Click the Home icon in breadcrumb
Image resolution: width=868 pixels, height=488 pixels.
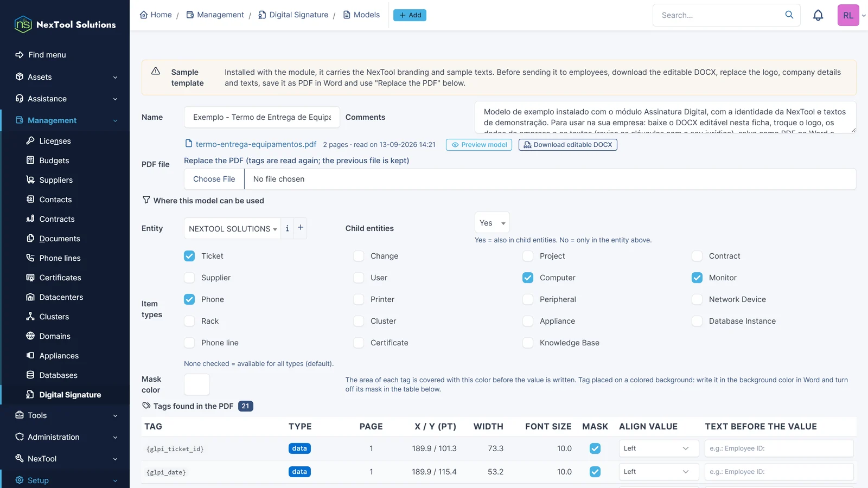144,15
